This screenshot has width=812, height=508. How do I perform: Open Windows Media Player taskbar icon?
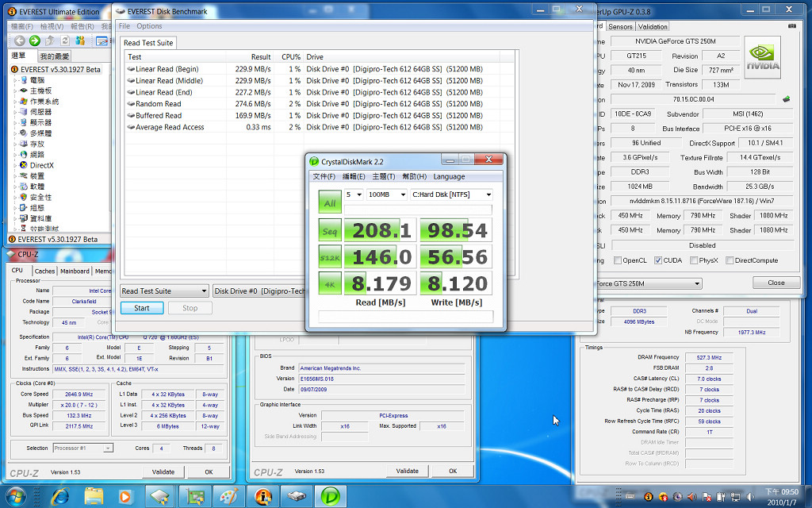pyautogui.click(x=124, y=496)
